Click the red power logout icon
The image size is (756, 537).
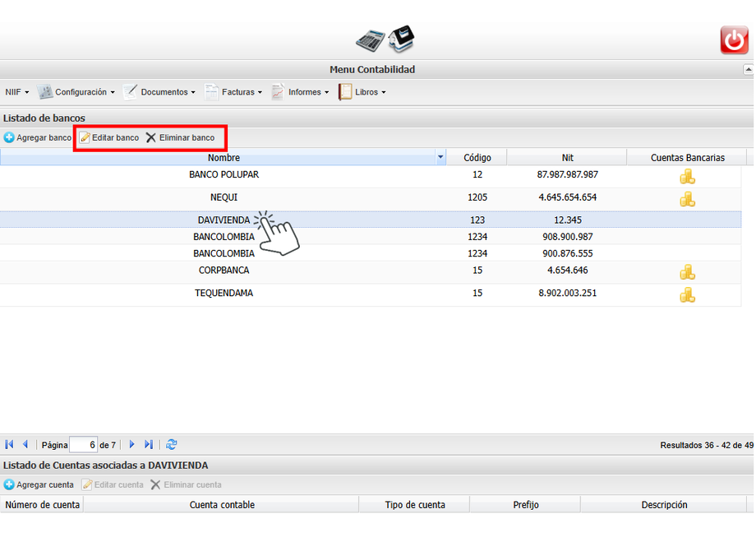(x=734, y=40)
